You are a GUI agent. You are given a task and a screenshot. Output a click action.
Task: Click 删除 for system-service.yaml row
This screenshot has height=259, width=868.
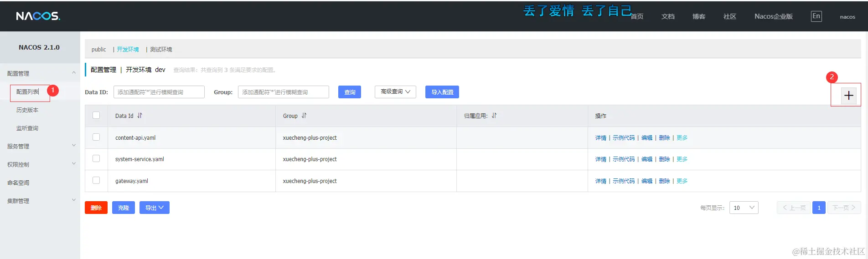click(665, 159)
